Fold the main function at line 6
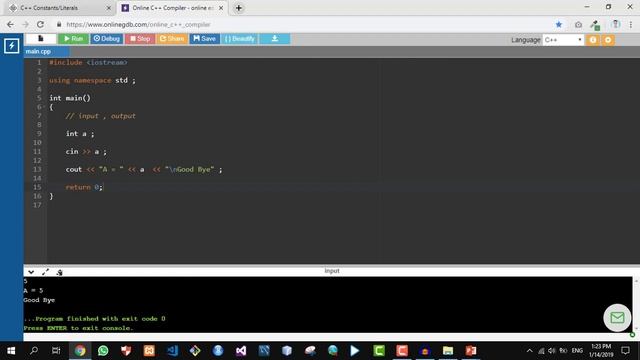Screen dimensions: 640x360 click(44, 107)
